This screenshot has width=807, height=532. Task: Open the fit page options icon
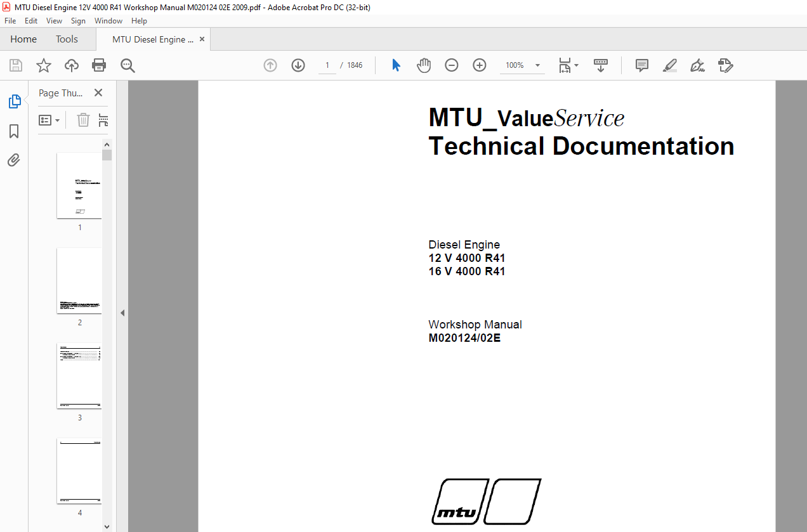[568, 65]
